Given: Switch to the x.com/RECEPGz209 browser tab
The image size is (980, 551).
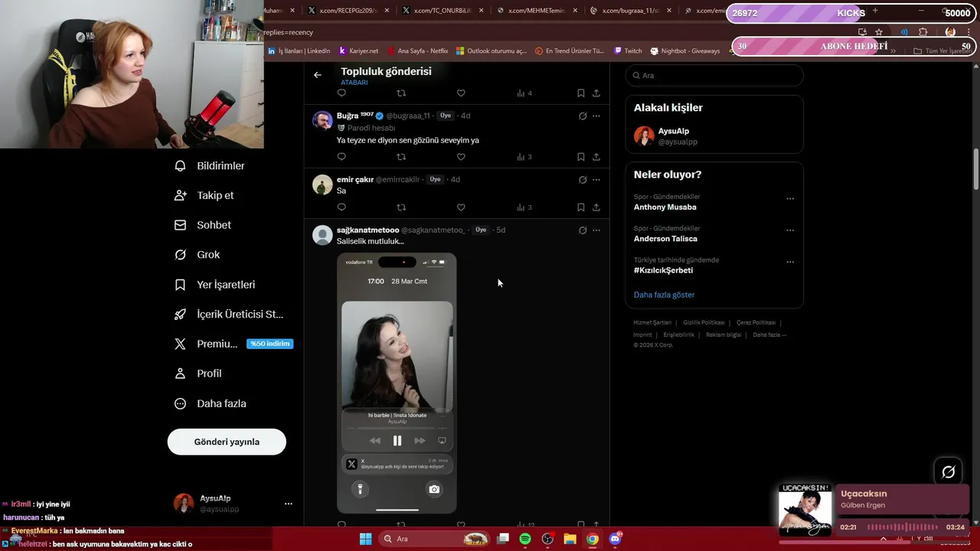Looking at the screenshot, I should click(x=348, y=11).
